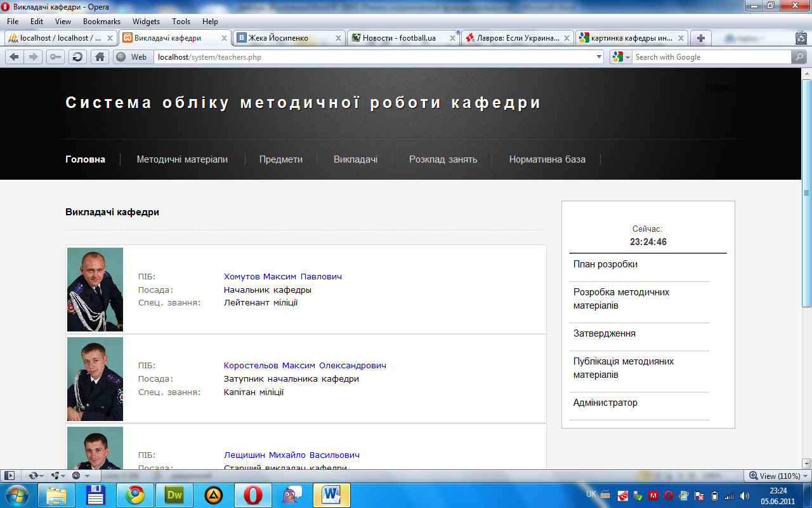The image size is (812, 508).
Task: Open the Edit menu
Action: [x=37, y=22]
